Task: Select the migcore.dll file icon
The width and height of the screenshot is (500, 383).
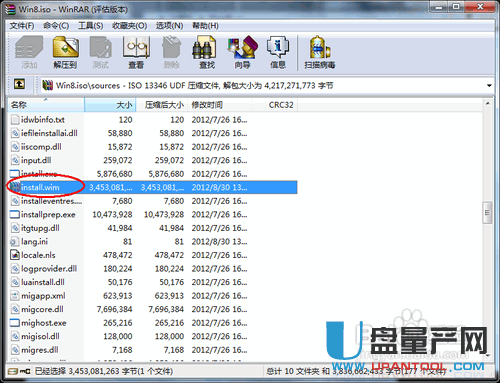Action: 15,309
